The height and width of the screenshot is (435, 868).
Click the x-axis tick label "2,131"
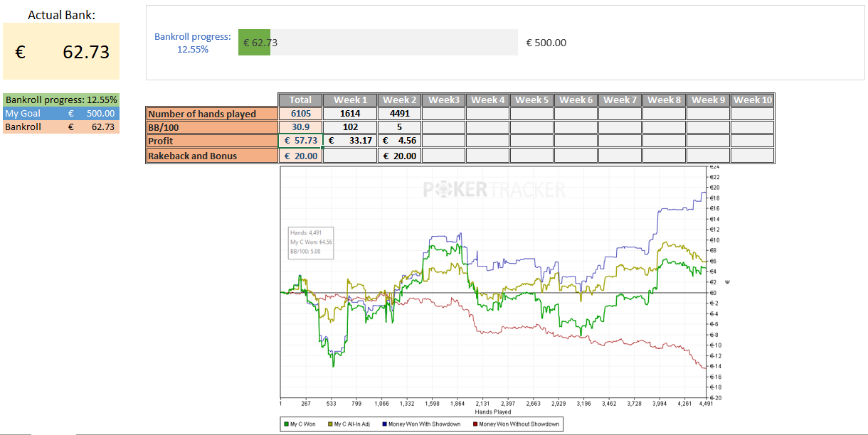click(x=483, y=403)
